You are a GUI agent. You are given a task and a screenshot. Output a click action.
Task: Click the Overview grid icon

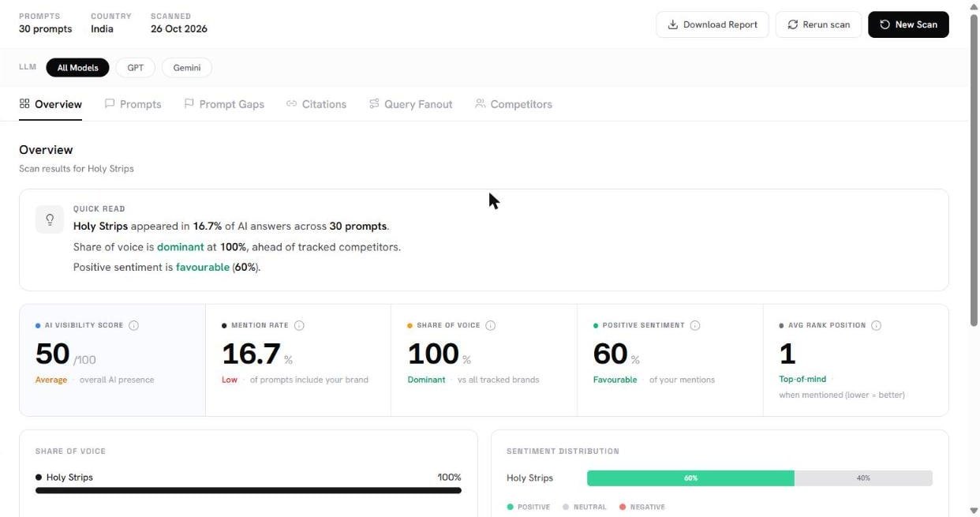coord(24,103)
